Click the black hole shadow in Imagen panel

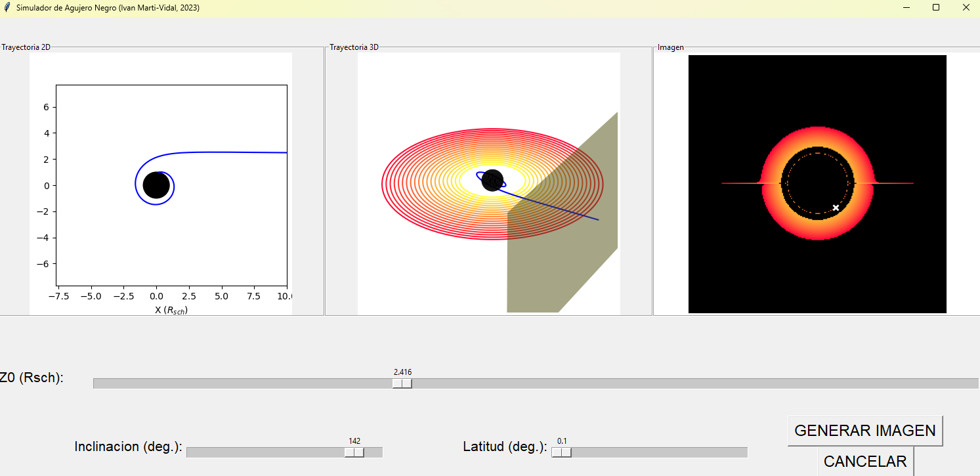(817, 183)
